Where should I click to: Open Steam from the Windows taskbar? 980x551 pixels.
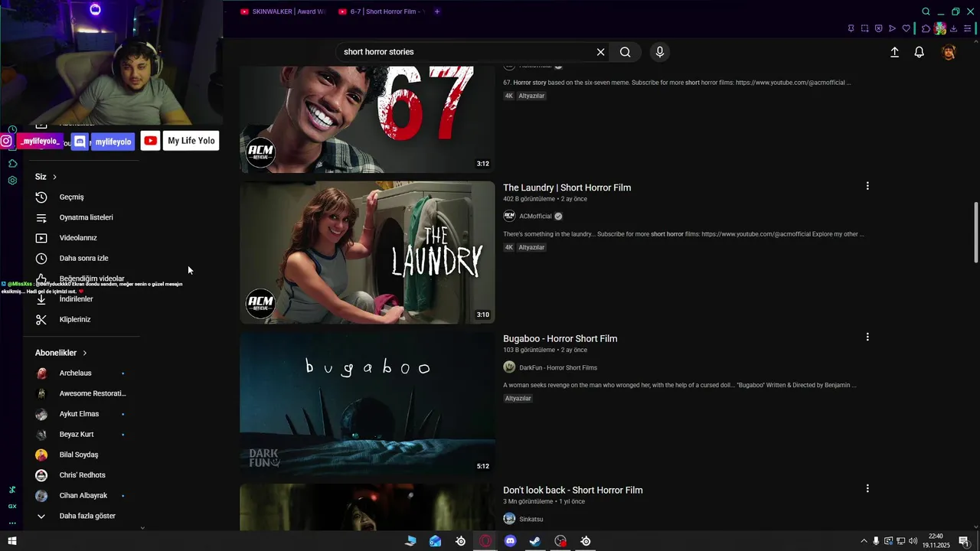[x=535, y=541]
